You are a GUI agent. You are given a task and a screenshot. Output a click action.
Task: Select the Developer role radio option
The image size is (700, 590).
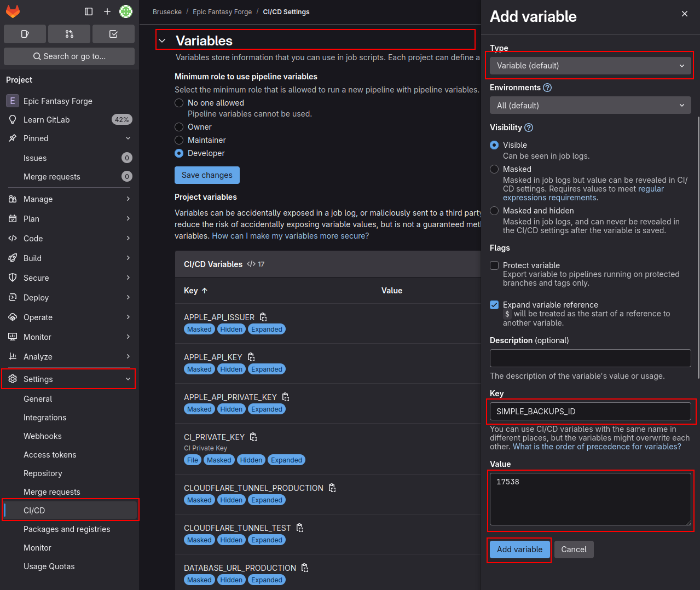click(x=179, y=153)
